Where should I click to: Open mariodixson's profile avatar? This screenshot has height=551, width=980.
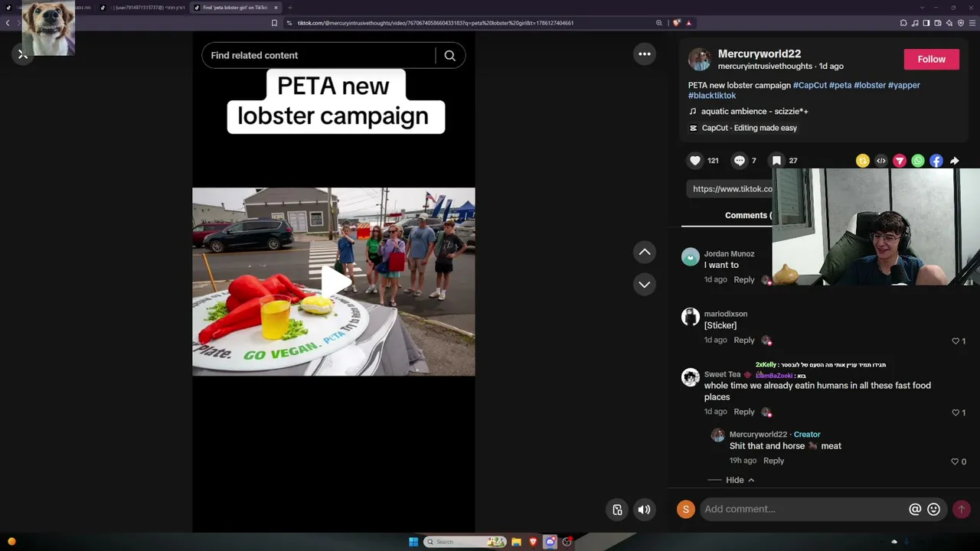pyautogui.click(x=691, y=317)
